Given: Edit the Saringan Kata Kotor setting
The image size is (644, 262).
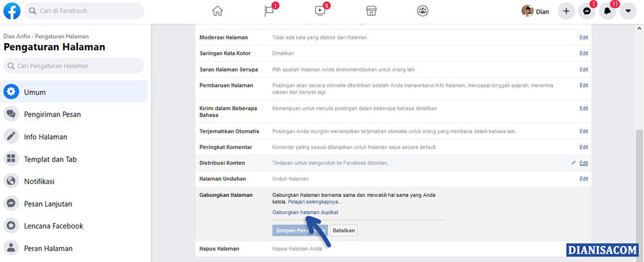Looking at the screenshot, I should [x=583, y=53].
